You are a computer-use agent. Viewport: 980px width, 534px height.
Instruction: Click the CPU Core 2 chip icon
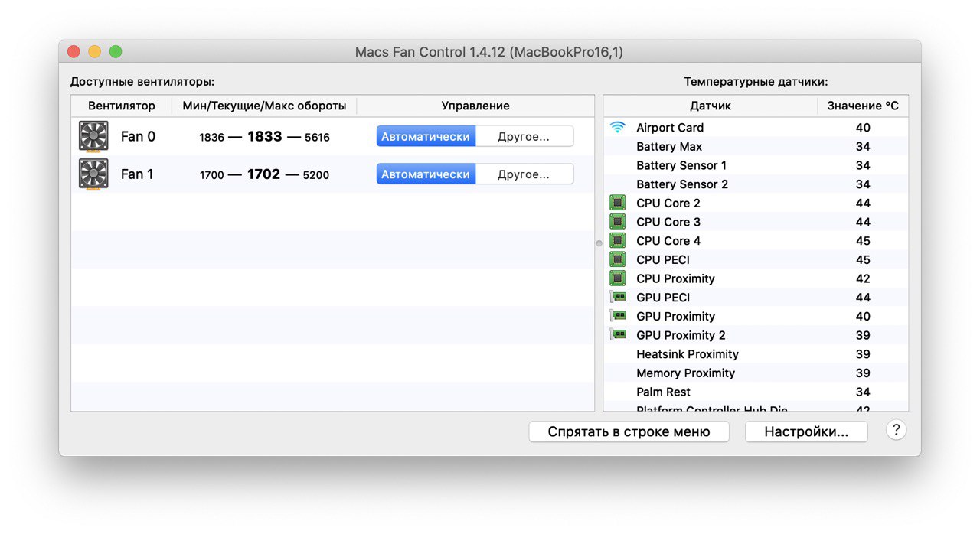[x=618, y=203]
